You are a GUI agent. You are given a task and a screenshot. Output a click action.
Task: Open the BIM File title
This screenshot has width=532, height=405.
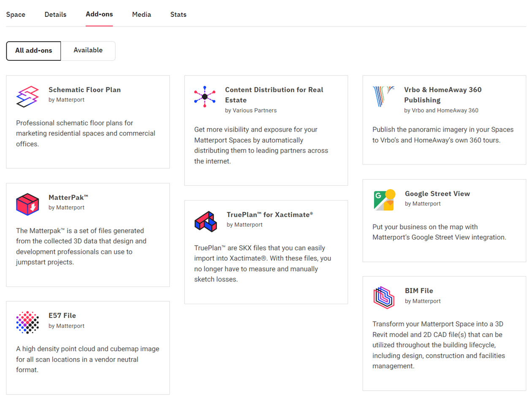click(x=419, y=291)
